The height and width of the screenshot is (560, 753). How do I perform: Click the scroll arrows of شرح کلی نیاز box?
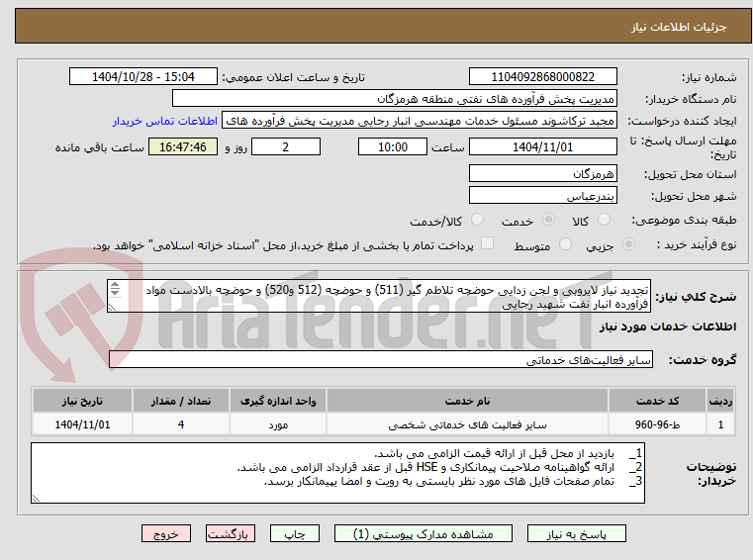pos(115,289)
